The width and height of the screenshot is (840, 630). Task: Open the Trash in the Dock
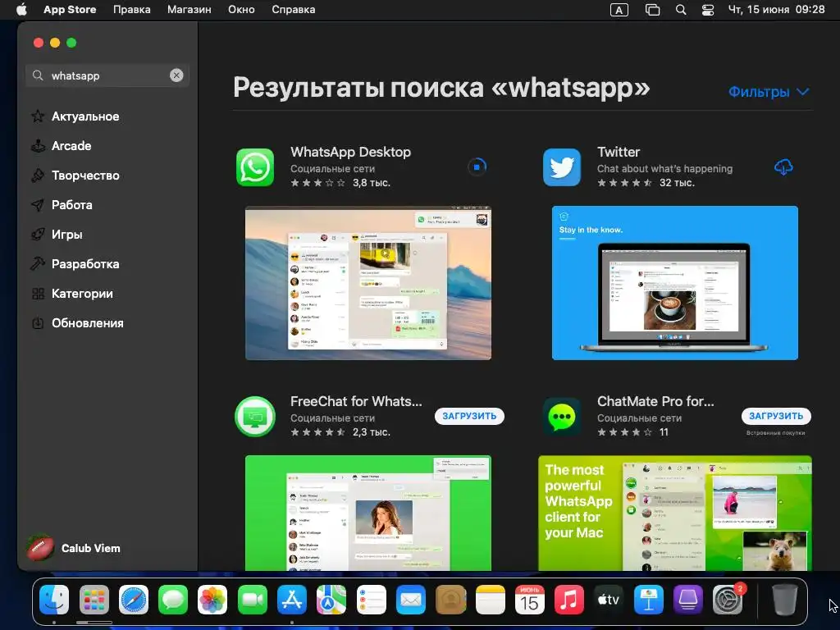pos(784,600)
